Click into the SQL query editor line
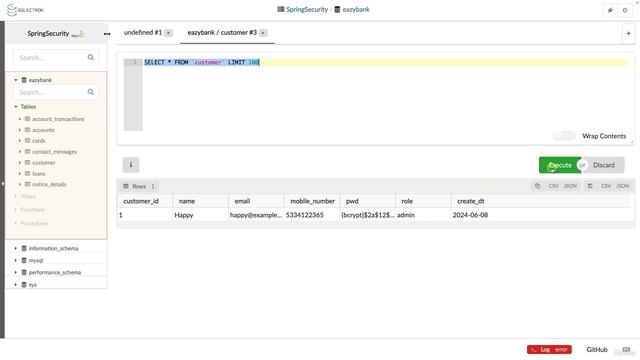 point(386,62)
